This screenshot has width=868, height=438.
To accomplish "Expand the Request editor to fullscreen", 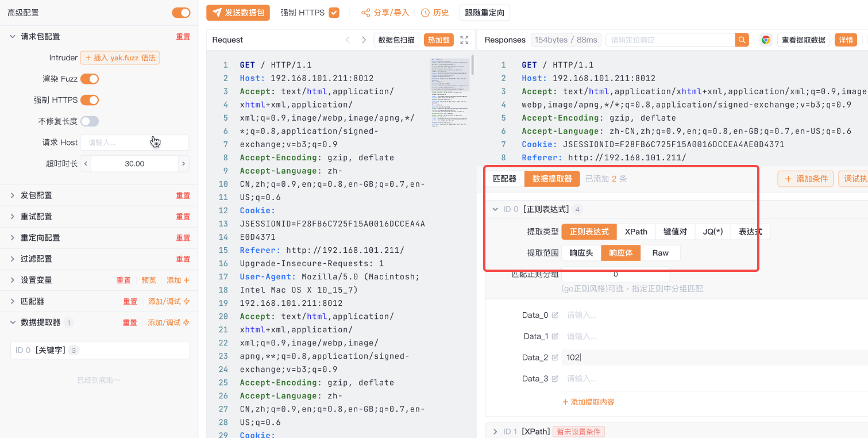I will 464,40.
